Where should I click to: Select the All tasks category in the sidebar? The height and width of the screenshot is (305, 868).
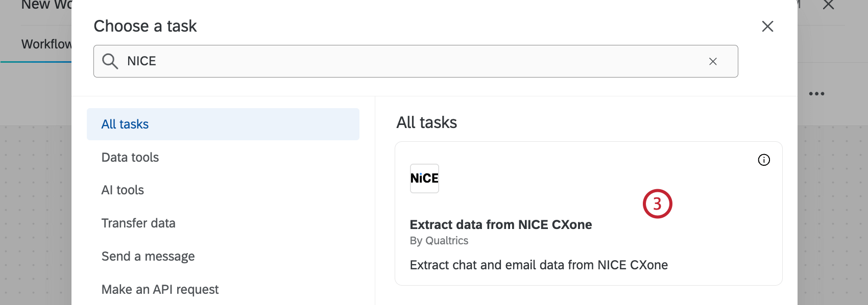tap(125, 124)
